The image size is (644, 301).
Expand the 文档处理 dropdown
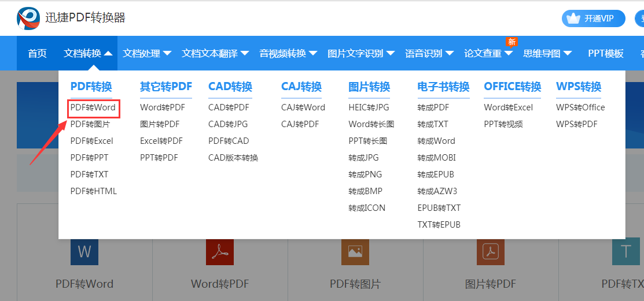coord(147,54)
